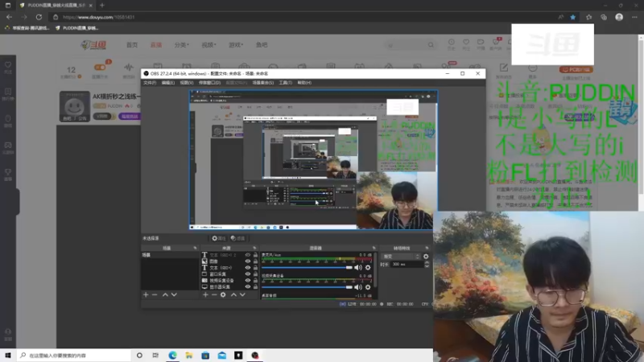Image resolution: width=644 pixels, height=362 pixels.
Task: Remove the selected source with the minus button
Action: tap(214, 294)
